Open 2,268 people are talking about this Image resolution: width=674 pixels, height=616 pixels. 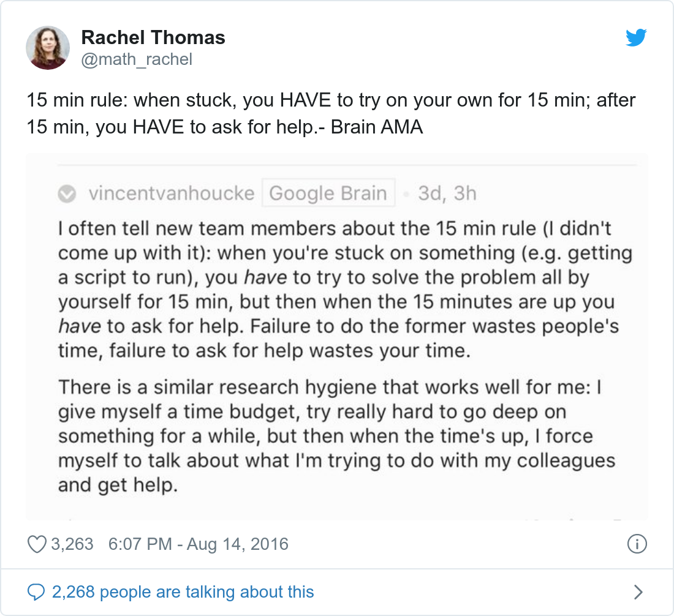click(183, 592)
